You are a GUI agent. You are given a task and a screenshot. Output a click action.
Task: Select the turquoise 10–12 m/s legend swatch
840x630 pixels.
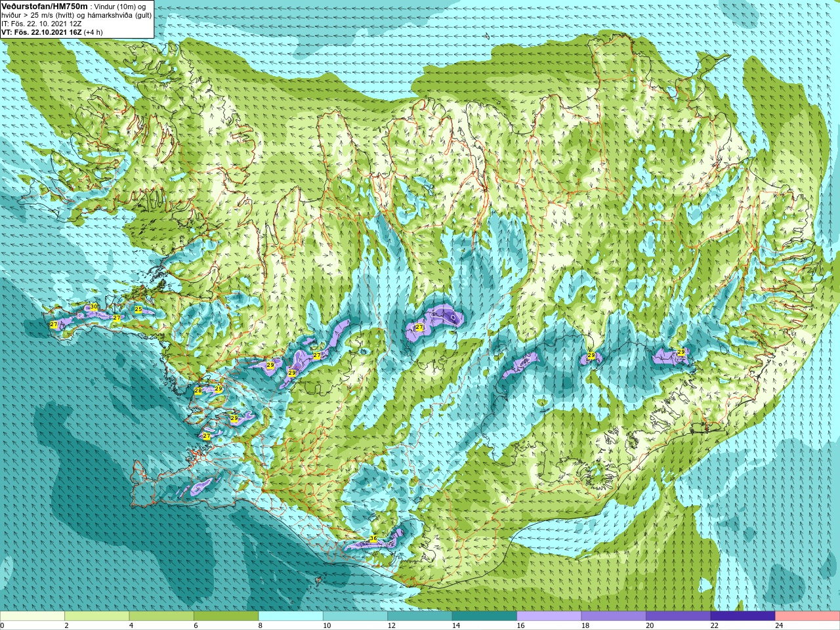tap(355, 616)
